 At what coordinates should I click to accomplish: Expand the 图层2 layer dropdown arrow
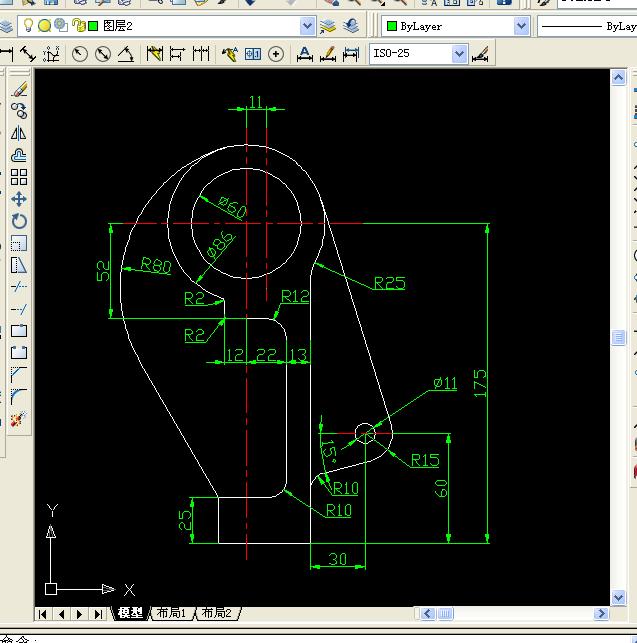coord(307,26)
